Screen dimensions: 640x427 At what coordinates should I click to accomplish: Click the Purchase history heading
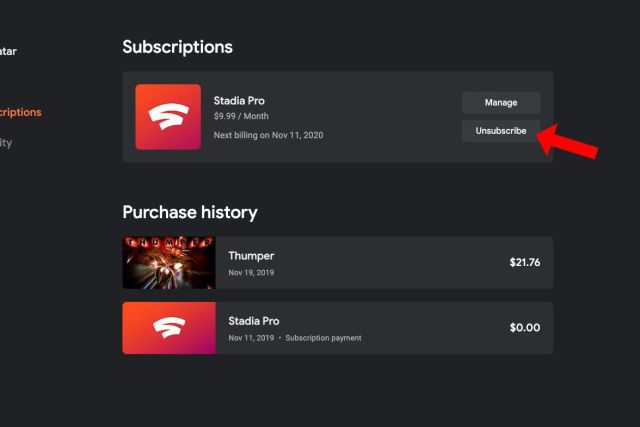tap(190, 213)
